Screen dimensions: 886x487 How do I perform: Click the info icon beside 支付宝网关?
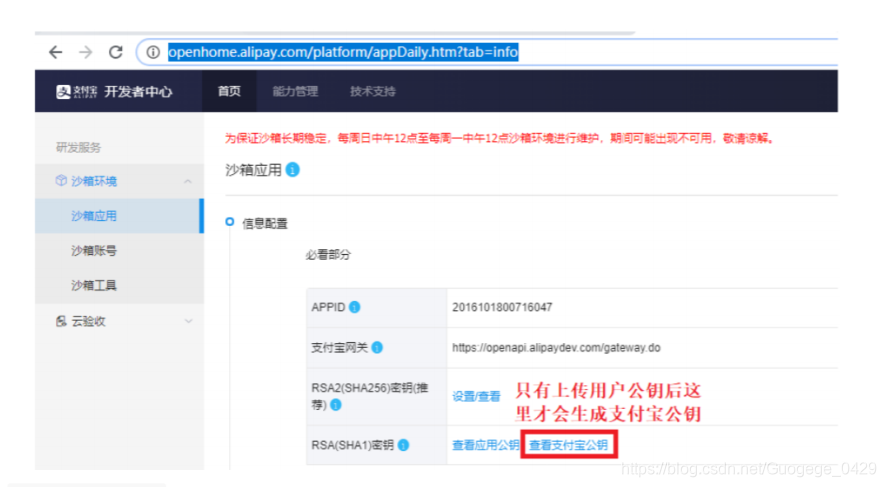[x=377, y=347]
